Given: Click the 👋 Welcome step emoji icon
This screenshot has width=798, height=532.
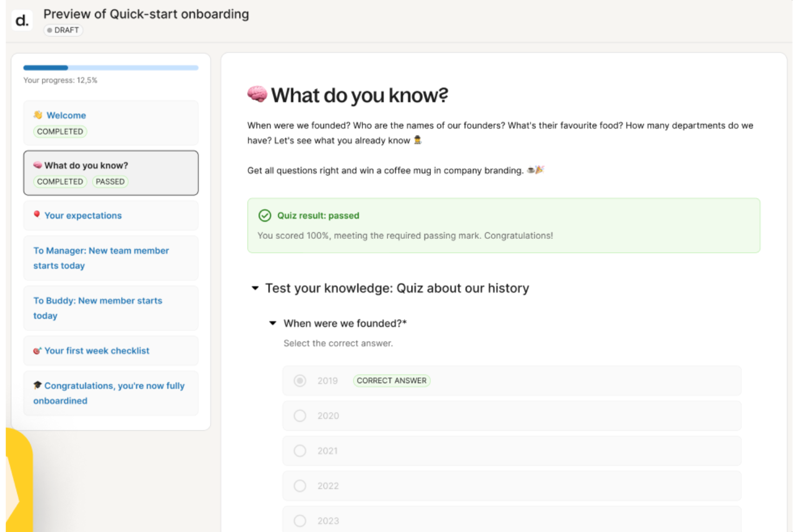Looking at the screenshot, I should 37,115.
